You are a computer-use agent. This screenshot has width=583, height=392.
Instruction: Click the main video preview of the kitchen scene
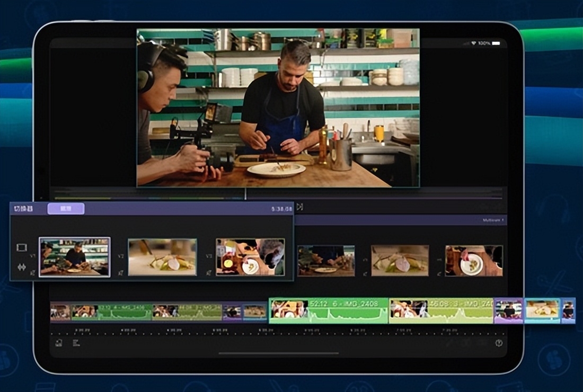[x=278, y=108]
